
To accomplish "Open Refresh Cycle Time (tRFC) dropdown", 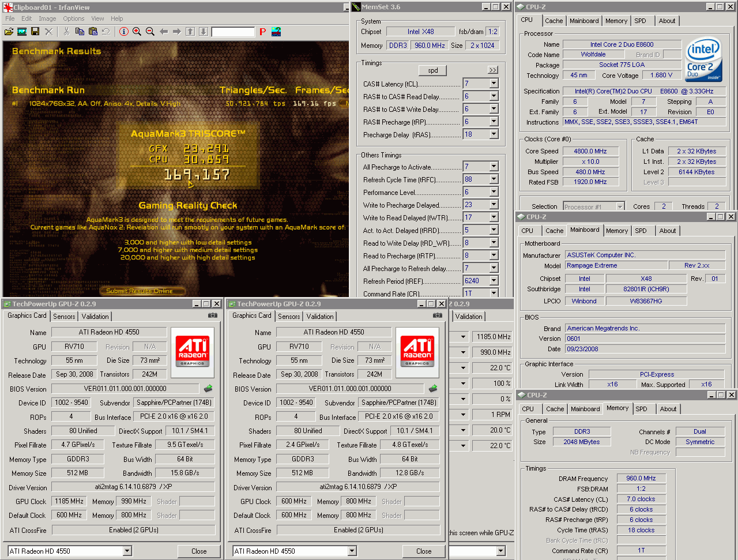I will click(494, 179).
